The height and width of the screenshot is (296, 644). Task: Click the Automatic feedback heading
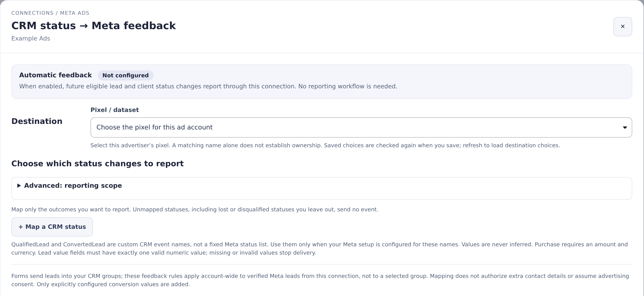click(x=56, y=75)
